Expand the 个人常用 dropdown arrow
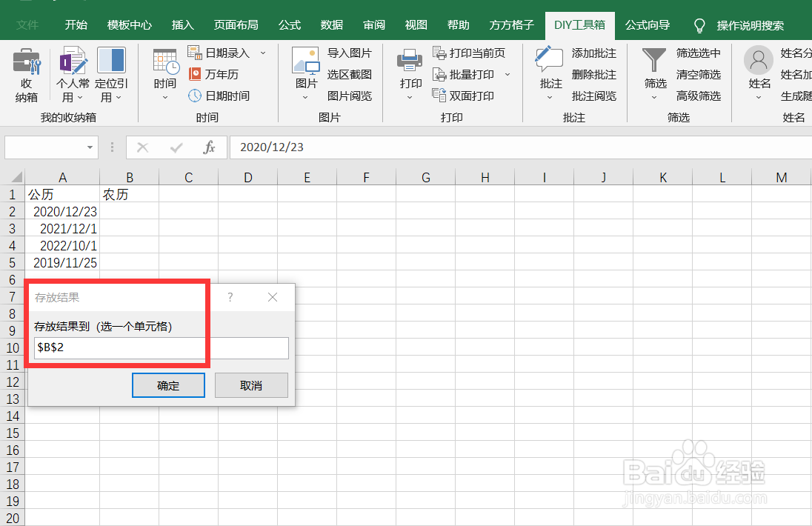The image size is (812, 526). pyautogui.click(x=80, y=97)
